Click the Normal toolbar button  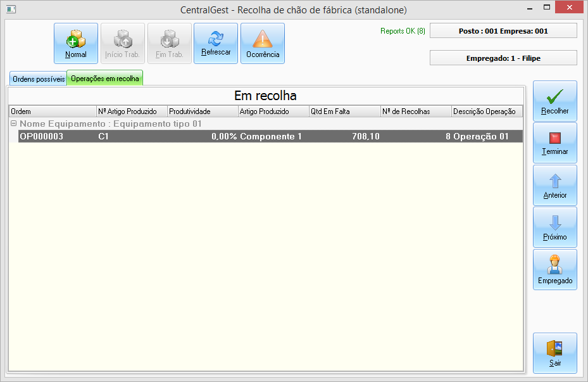[x=76, y=43]
